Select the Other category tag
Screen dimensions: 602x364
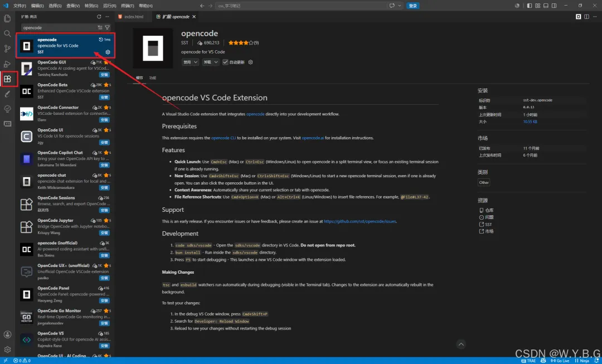coord(484,182)
